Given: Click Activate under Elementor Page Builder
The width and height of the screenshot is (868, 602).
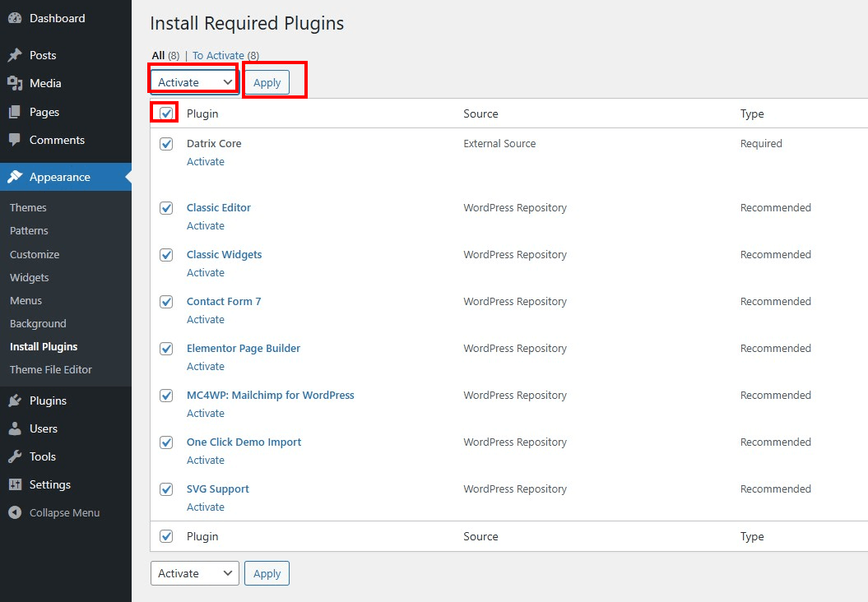Looking at the screenshot, I should [x=206, y=366].
